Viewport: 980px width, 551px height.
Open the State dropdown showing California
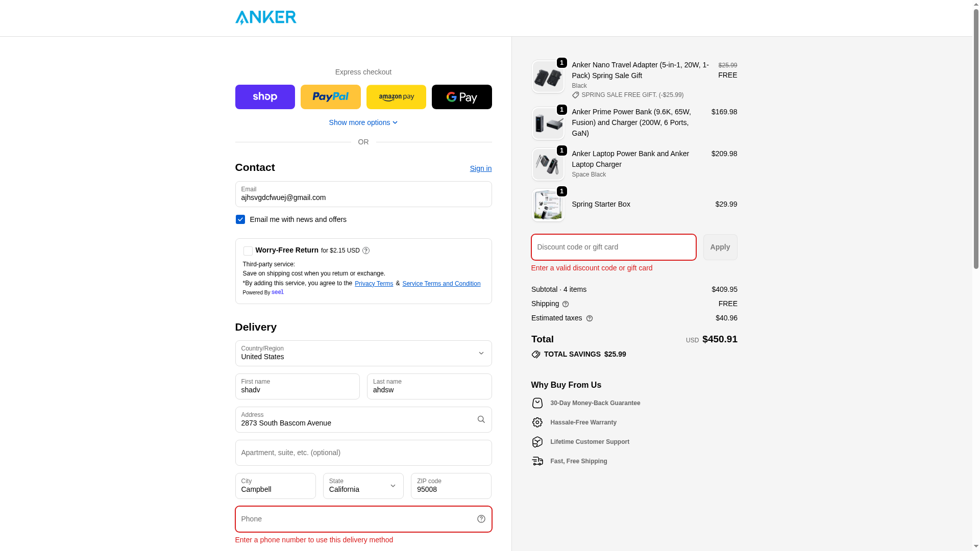point(363,486)
